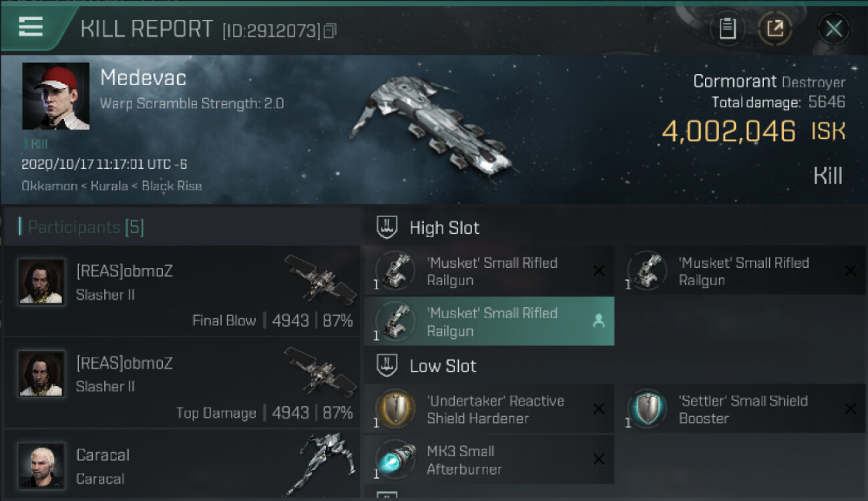Viewport: 868px width, 501px height.
Task: Select the highlighted 'Musket' Small Rifled Railgun
Action: tap(489, 321)
